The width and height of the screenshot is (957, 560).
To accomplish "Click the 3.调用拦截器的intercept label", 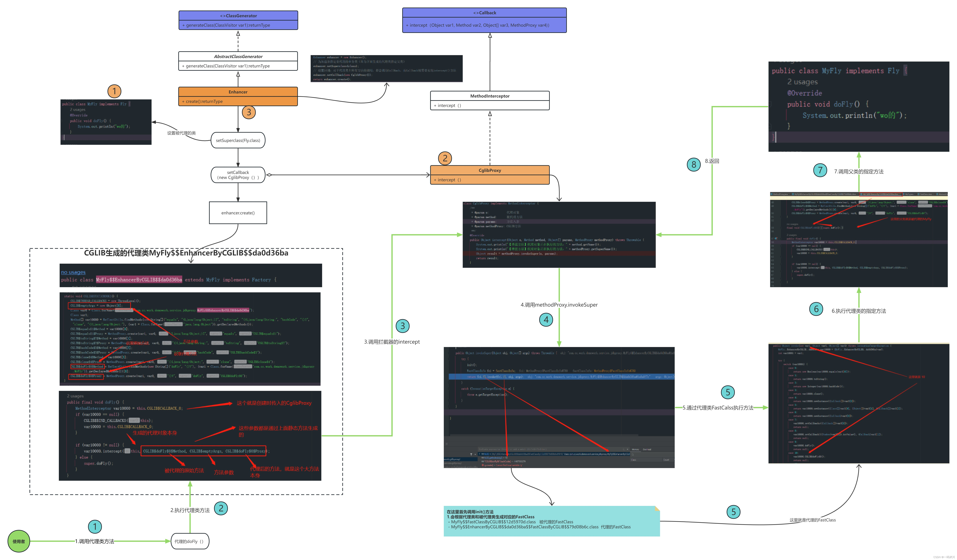I will 392,342.
